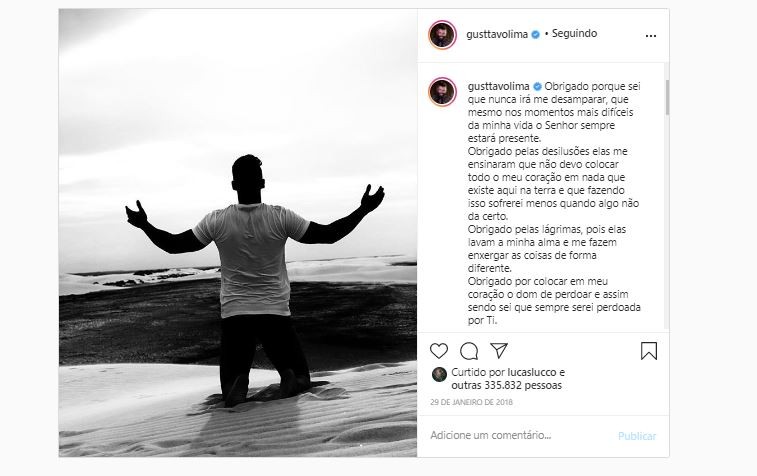Image resolution: width=757 pixels, height=476 pixels.
Task: View the list of outras 335.832 pessoas
Action: (x=506, y=385)
